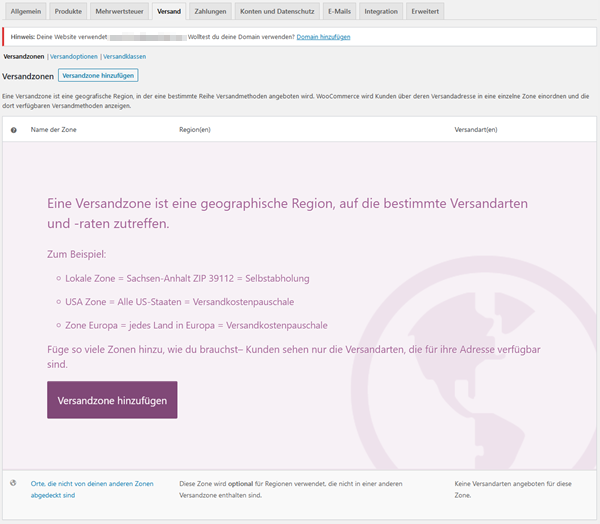
Task: Click the 'Zum Beispiel:' text
Action: tap(77, 254)
